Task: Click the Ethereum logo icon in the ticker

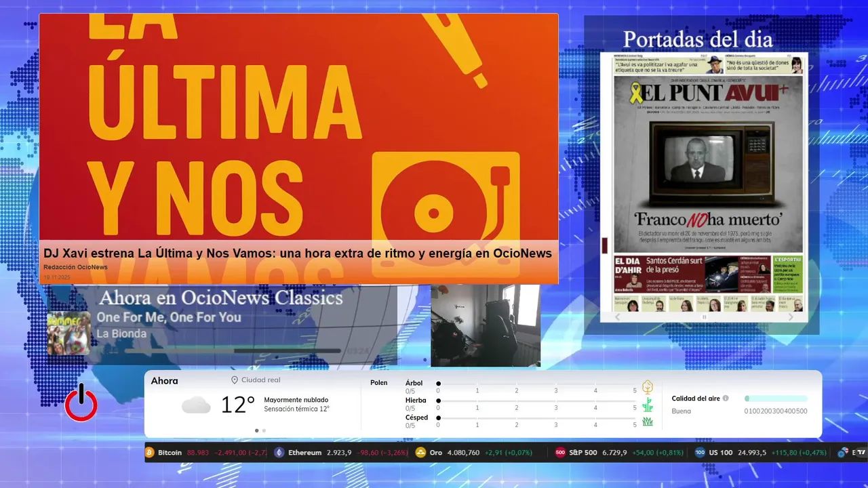Action: click(279, 452)
